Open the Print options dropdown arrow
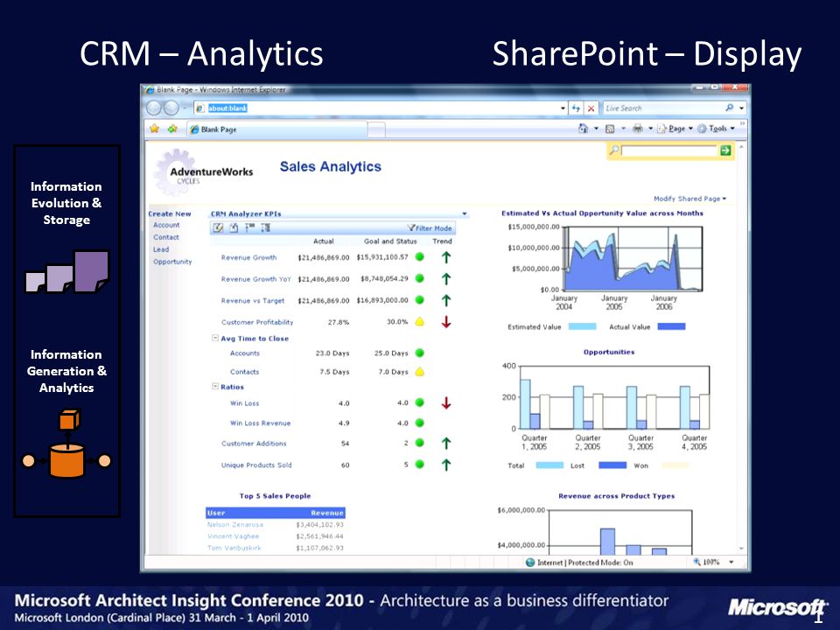The width and height of the screenshot is (840, 630). (651, 129)
